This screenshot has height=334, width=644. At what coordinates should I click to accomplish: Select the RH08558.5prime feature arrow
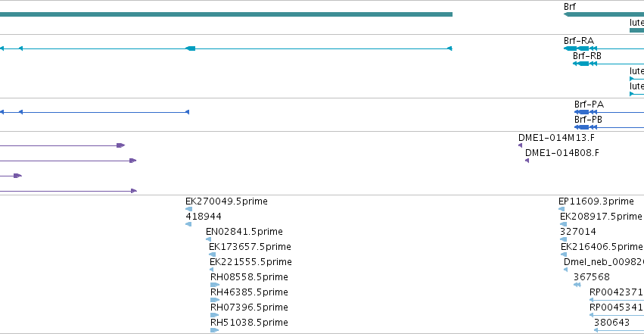pyautogui.click(x=215, y=285)
